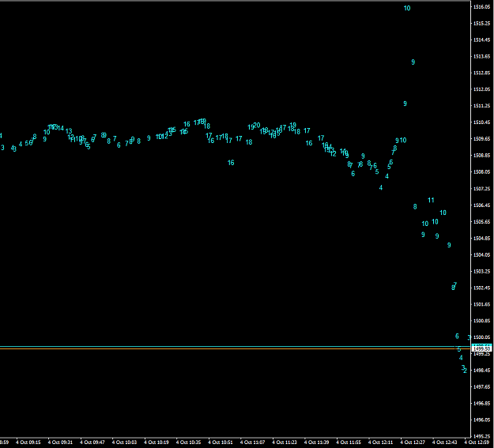Click the '20' marker on the chart
Viewport: 494px width, 448px height.
257,125
